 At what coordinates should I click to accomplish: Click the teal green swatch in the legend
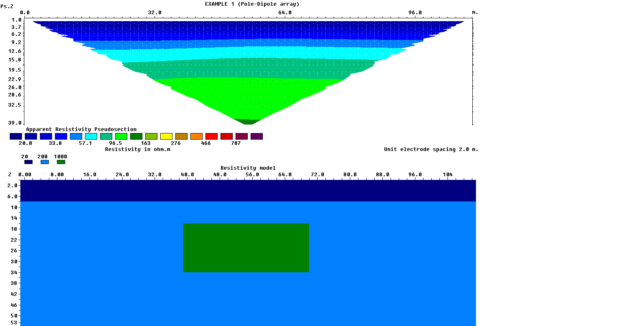point(106,136)
